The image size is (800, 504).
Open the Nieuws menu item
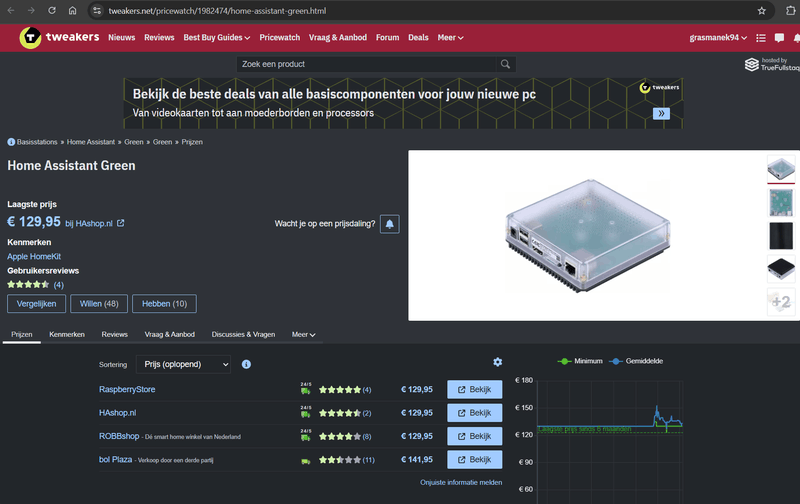click(x=121, y=38)
